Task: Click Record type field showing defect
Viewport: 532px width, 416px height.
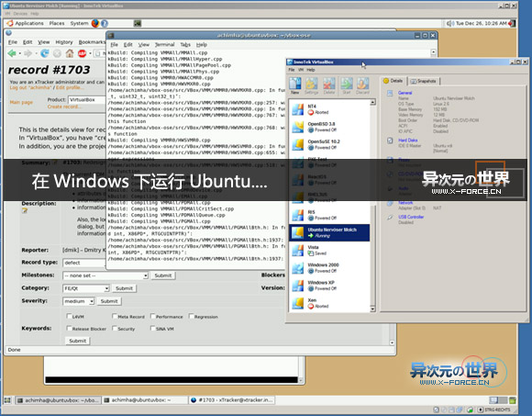Action: click(x=84, y=263)
